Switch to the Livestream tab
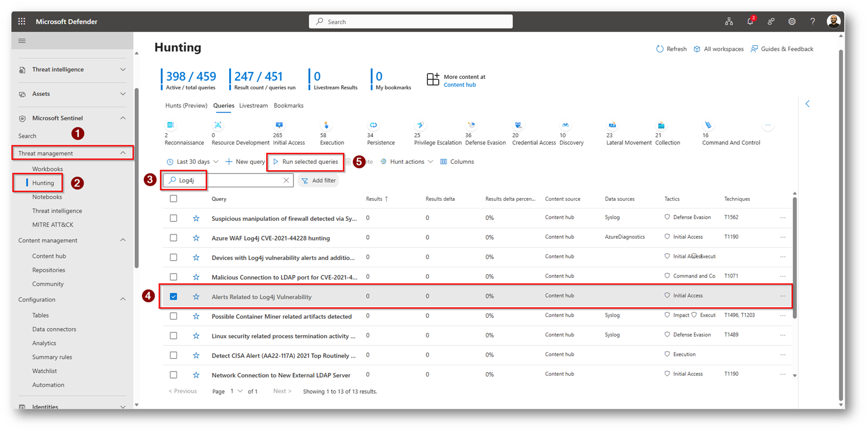 click(253, 106)
